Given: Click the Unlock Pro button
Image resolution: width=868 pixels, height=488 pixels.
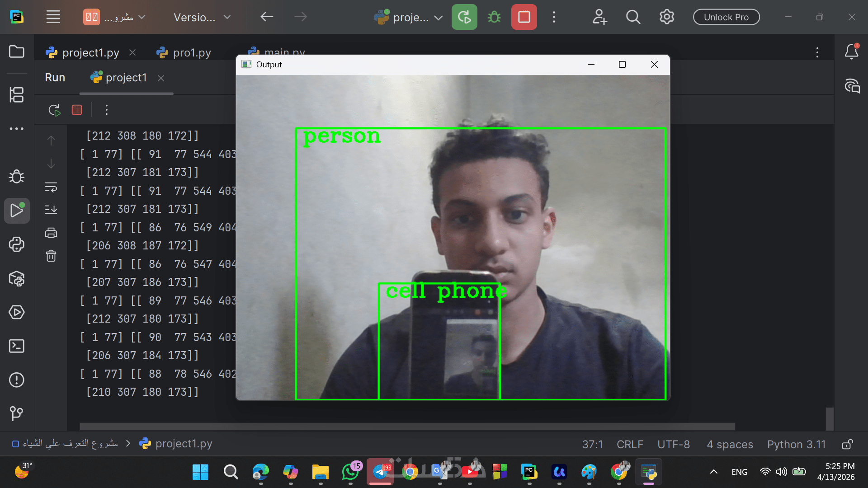Looking at the screenshot, I should 726,17.
